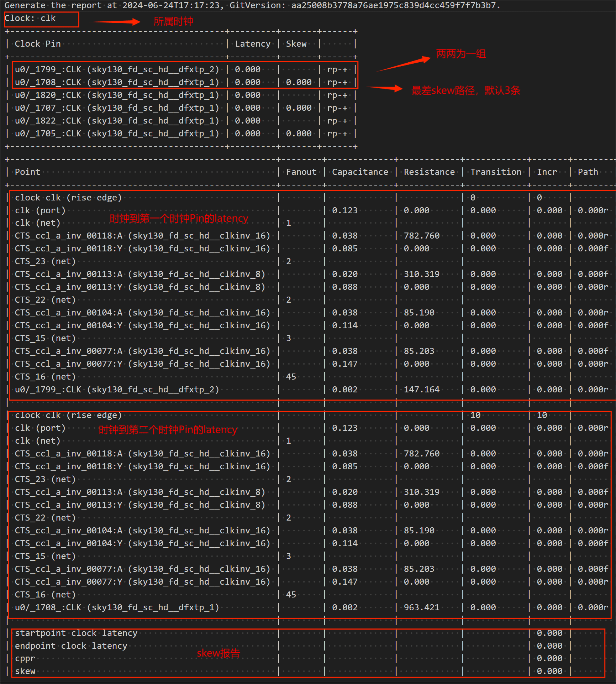This screenshot has height=684, width=616.
Task: Click the 0.000 value in the endpoint clock latency row
Action: 549,646
